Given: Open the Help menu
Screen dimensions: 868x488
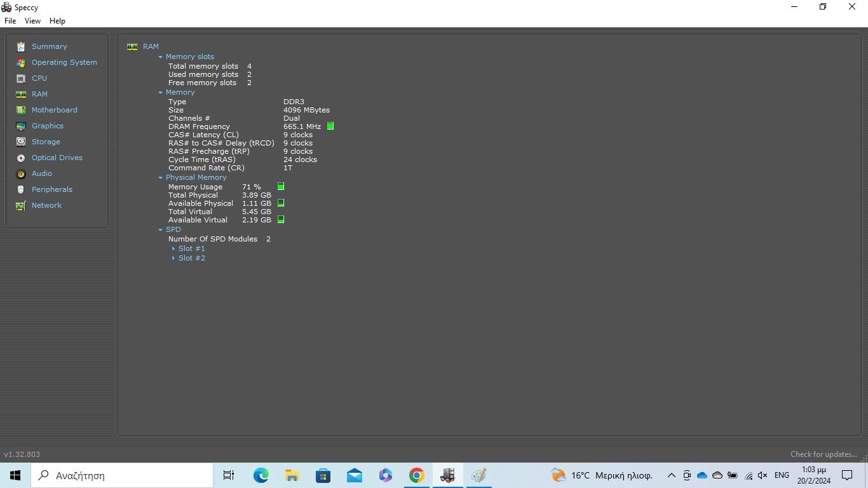Looking at the screenshot, I should click(x=57, y=21).
